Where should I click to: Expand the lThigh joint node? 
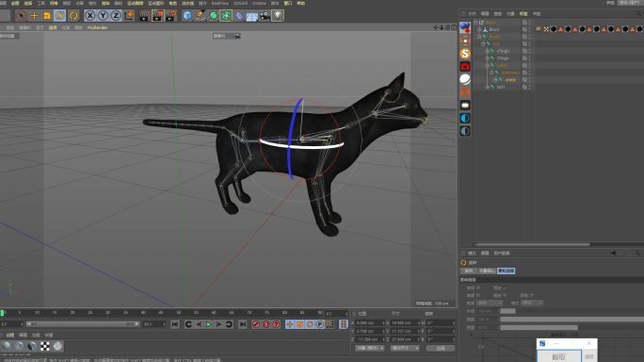(x=487, y=58)
